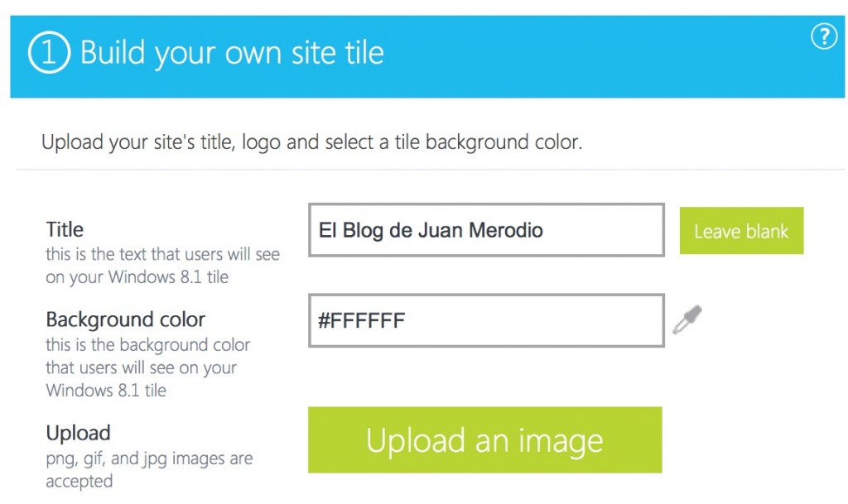Place cursor on the #FFFFFF hex value

pos(361,320)
